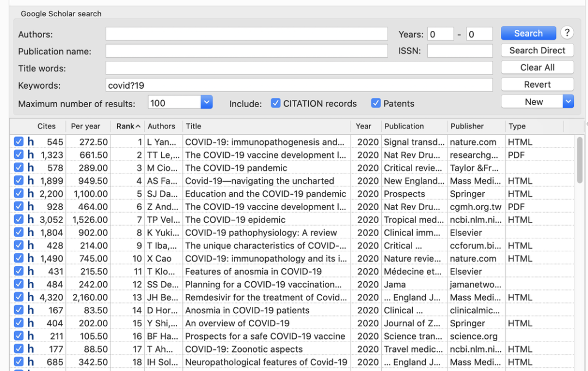This screenshot has height=371, width=588.
Task: Click the help question mark icon
Action: click(567, 33)
